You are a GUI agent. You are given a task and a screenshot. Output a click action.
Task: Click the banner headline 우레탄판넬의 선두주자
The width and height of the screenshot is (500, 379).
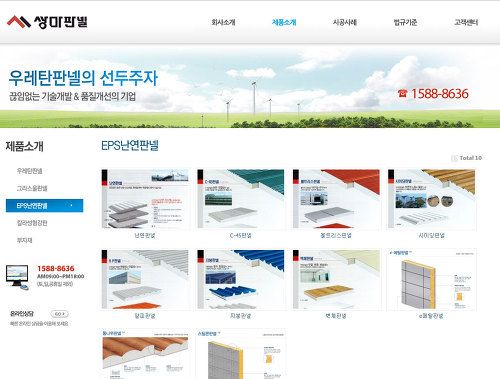pos(83,78)
